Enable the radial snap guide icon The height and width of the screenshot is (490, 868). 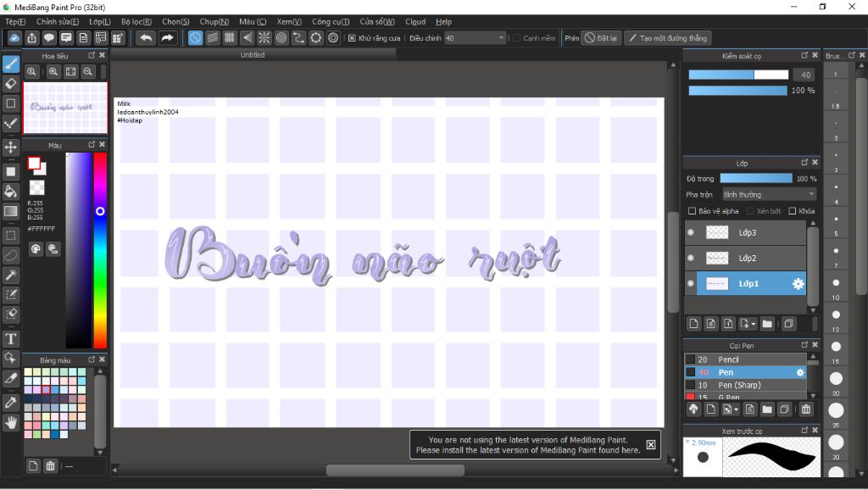(x=264, y=38)
